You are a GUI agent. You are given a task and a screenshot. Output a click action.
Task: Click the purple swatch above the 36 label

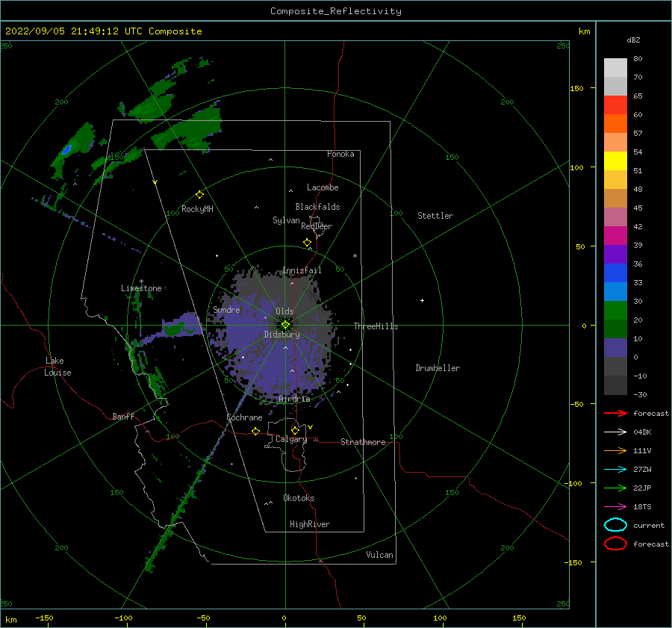pyautogui.click(x=615, y=254)
